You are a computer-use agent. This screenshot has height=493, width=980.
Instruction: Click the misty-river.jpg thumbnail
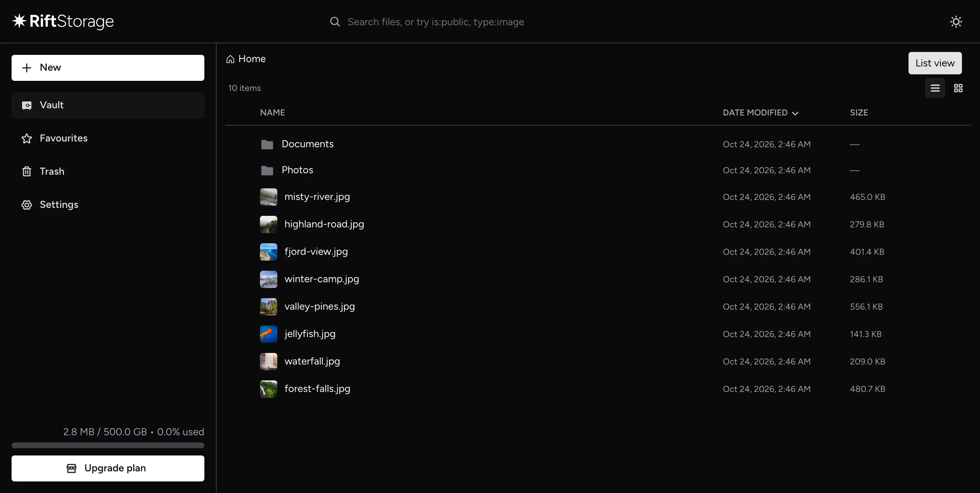point(269,197)
